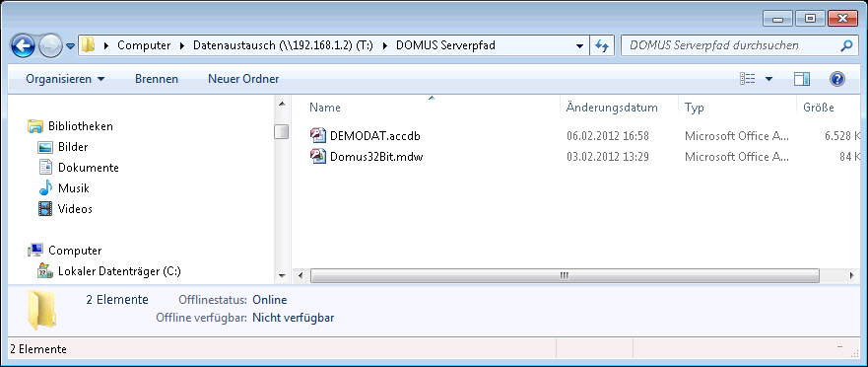Click the Videos filmstrip icon

point(45,209)
